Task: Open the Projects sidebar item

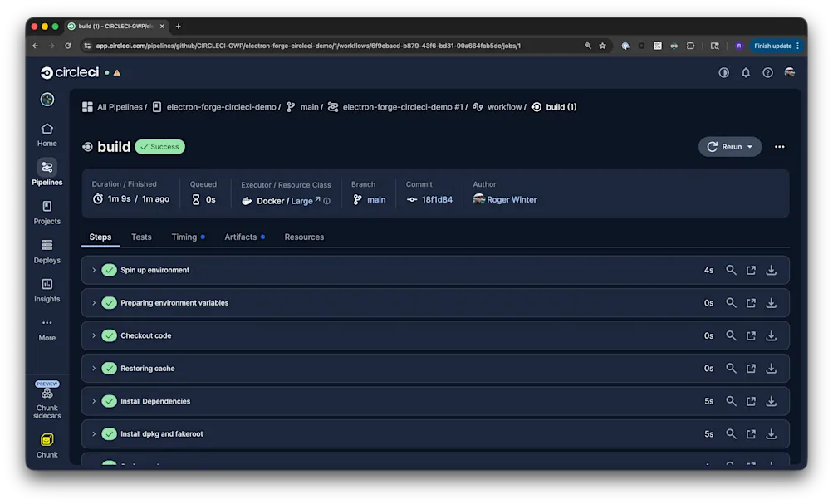Action: click(x=47, y=213)
